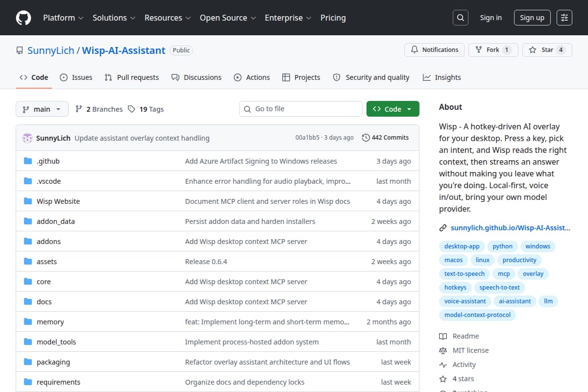Click the MIT license scale icon
Screen dimensions: 588x392
[443, 350]
